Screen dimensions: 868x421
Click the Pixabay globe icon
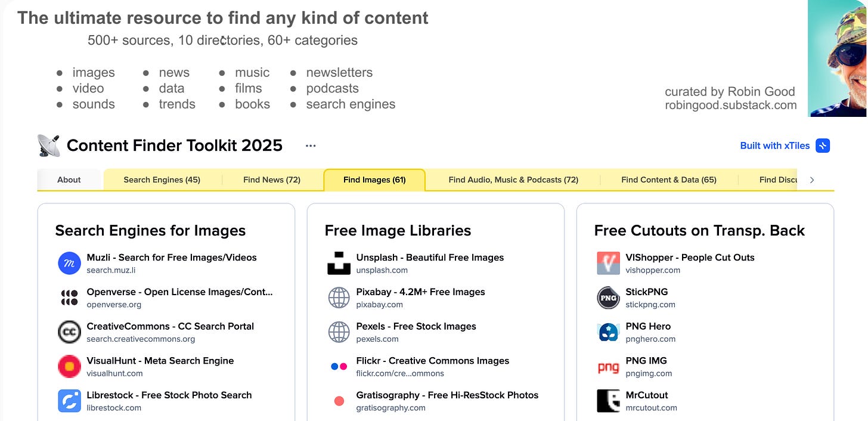pos(339,298)
